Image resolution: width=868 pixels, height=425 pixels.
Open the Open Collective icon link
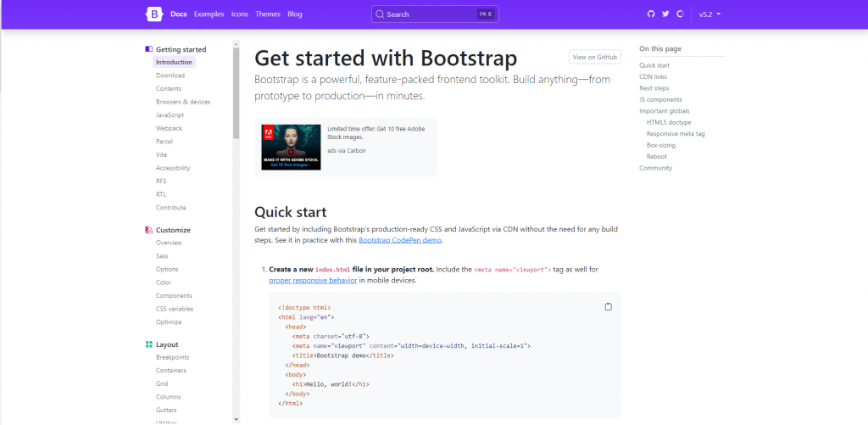pyautogui.click(x=681, y=14)
